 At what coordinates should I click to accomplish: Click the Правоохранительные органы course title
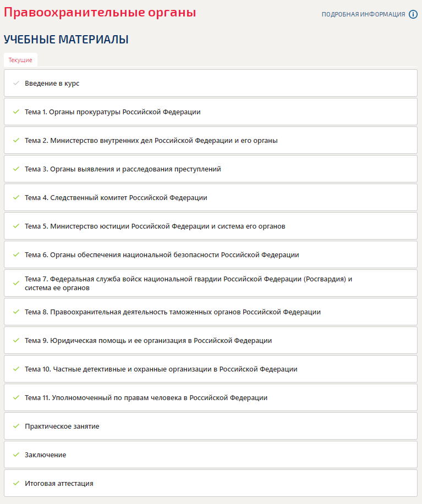[x=100, y=13]
